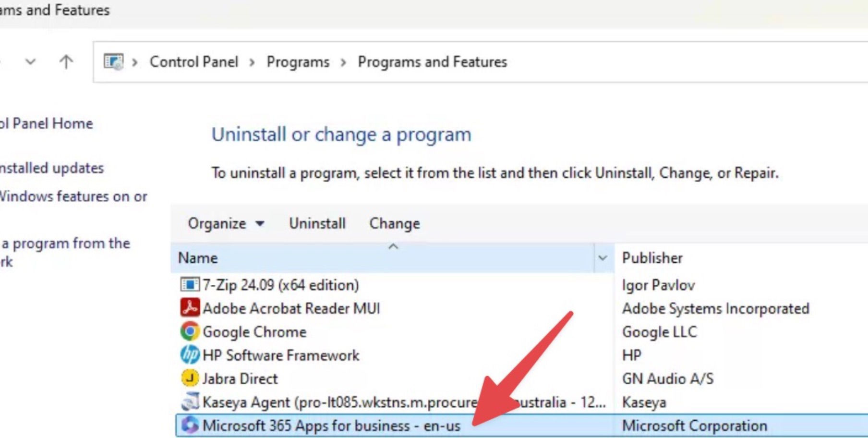Open Install a program from the network link

coord(65,253)
